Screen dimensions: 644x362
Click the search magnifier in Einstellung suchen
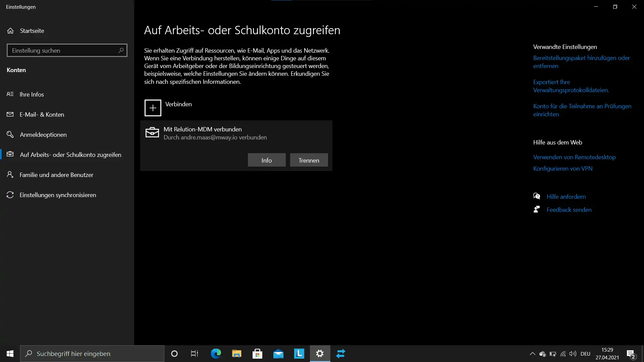pyautogui.click(x=121, y=50)
